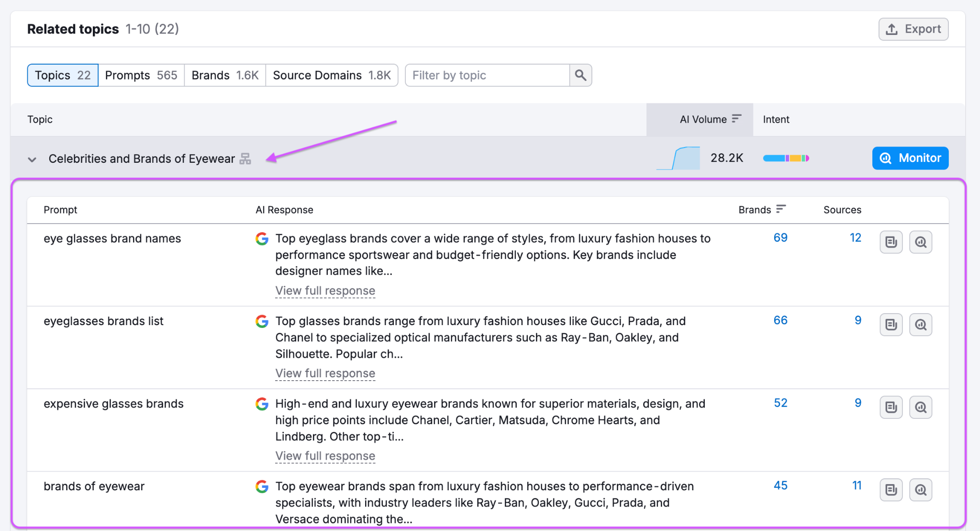Viewport: 980px width, 531px height.
Task: Click the multicolor intent distribution bar
Action: coord(786,158)
